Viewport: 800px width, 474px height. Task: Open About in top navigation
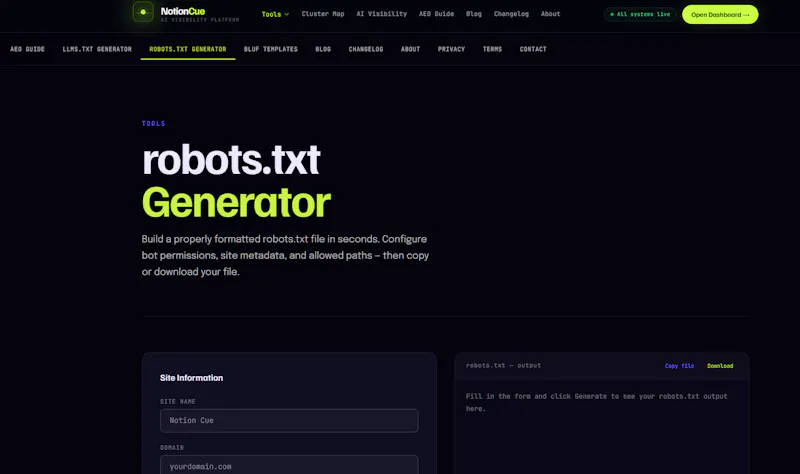click(550, 14)
